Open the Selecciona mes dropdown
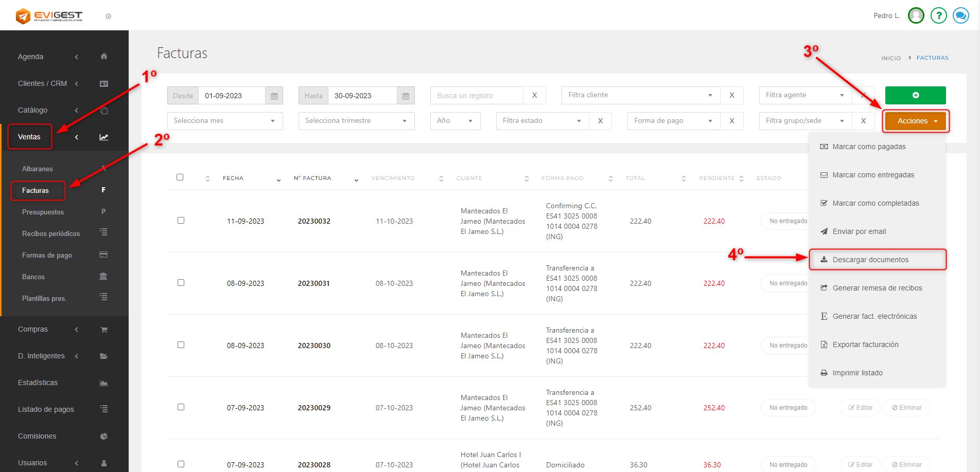980x472 pixels. coord(225,121)
